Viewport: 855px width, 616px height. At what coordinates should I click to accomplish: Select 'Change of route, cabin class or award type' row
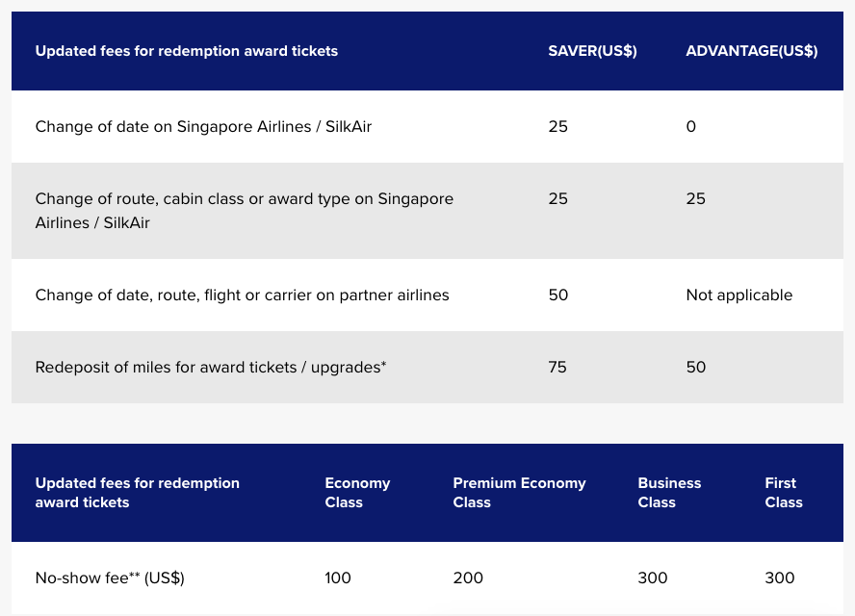point(427,211)
